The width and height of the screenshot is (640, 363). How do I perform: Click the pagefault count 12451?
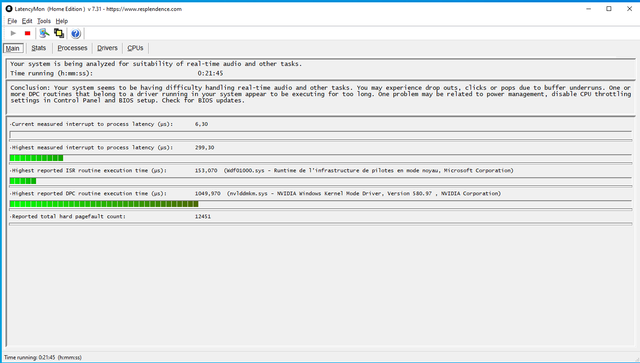point(203,216)
